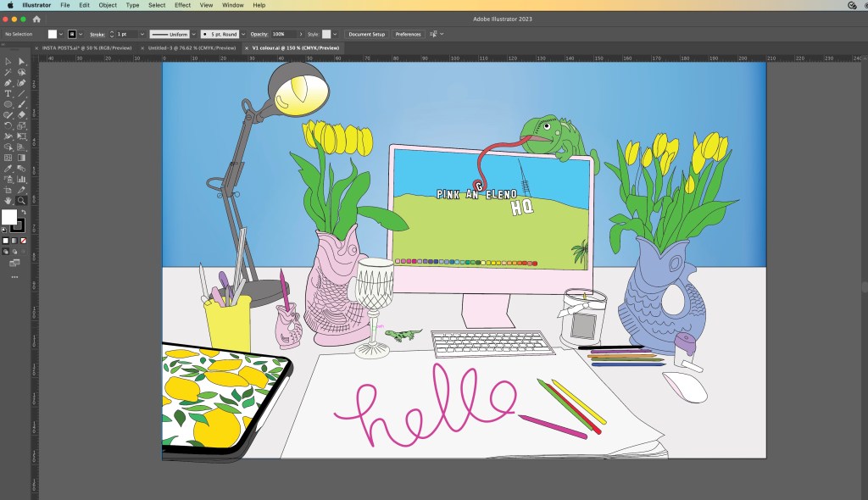Click the Opacity percentage field
This screenshot has height=500, width=868.
point(281,34)
